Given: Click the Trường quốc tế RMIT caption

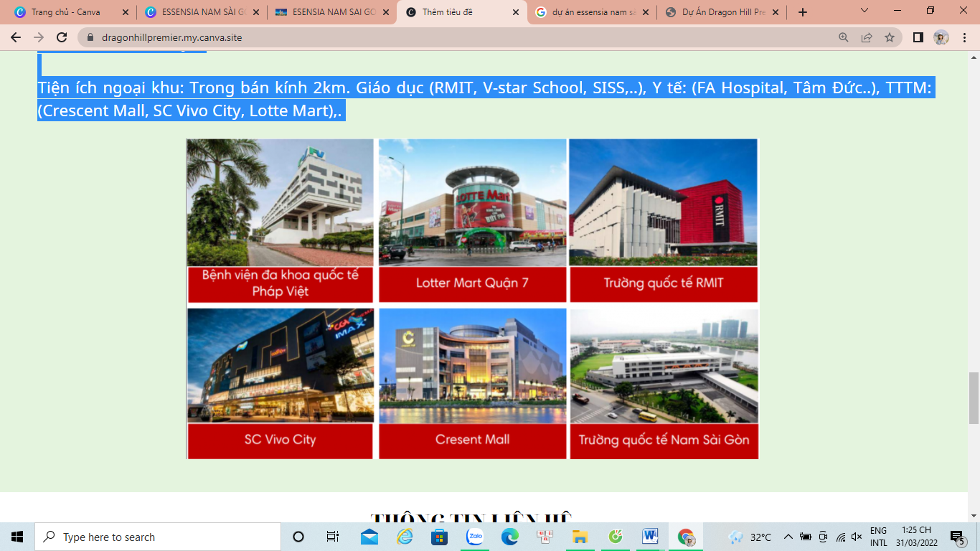Looking at the screenshot, I should 664,283.
